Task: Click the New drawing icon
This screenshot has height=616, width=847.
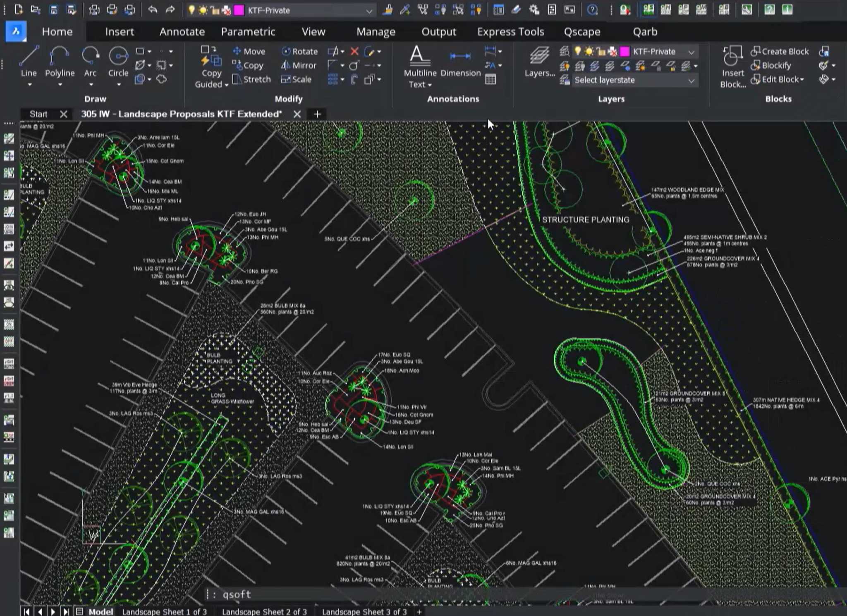Action: (x=19, y=10)
